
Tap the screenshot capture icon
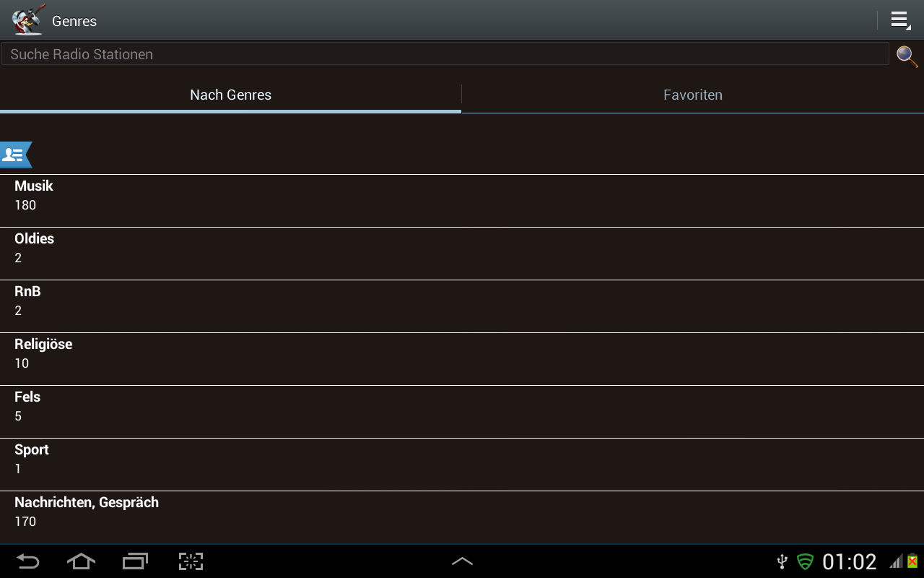191,561
